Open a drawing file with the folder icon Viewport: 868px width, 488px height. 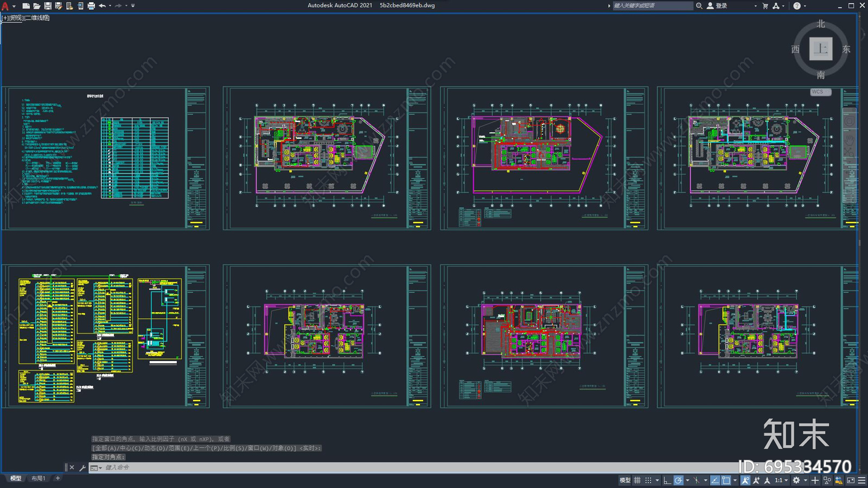(37, 6)
